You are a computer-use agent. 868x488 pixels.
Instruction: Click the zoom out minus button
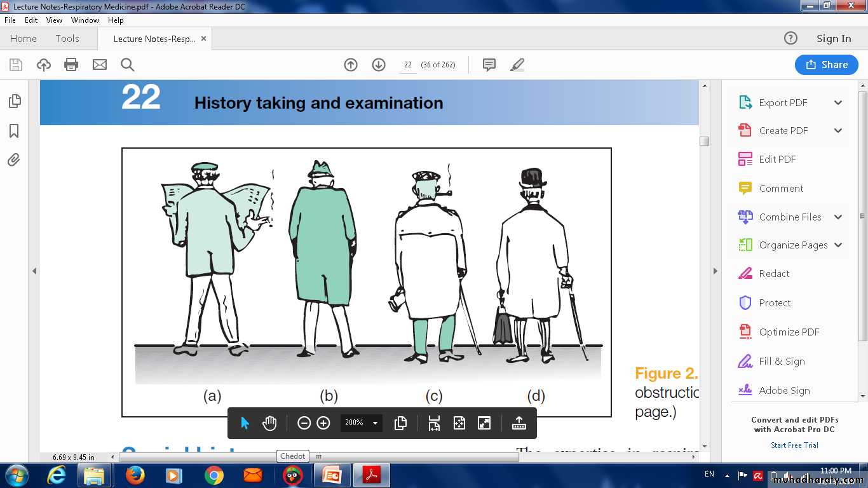[304, 423]
